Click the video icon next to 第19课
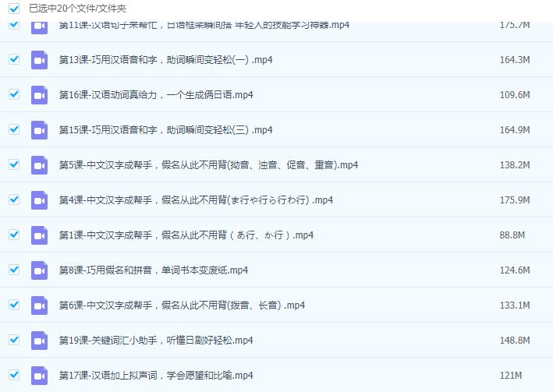Image resolution: width=553 pixels, height=392 pixels. point(39,341)
